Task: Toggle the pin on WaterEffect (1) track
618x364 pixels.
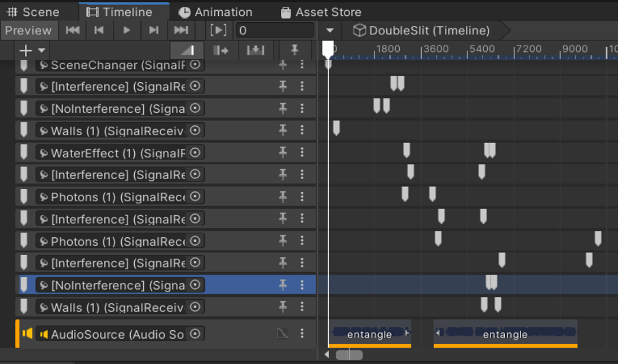Action: click(x=283, y=153)
